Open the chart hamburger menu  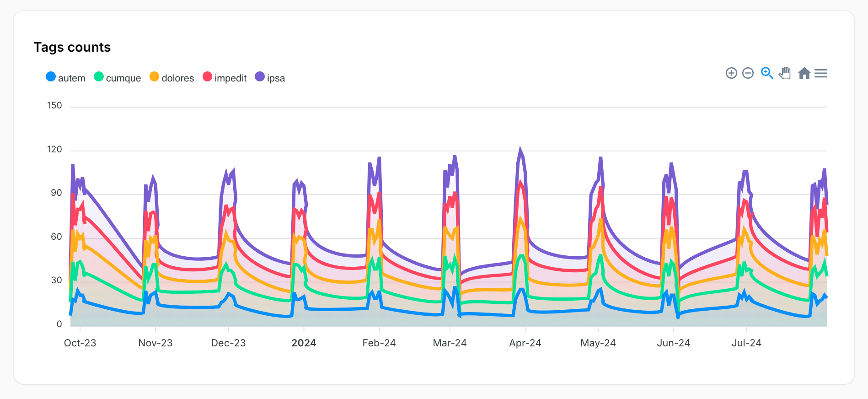pos(821,73)
